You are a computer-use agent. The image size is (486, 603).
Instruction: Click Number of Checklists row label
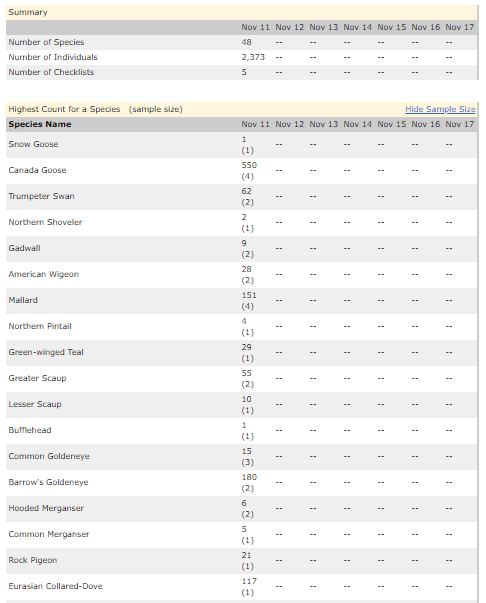pos(51,72)
